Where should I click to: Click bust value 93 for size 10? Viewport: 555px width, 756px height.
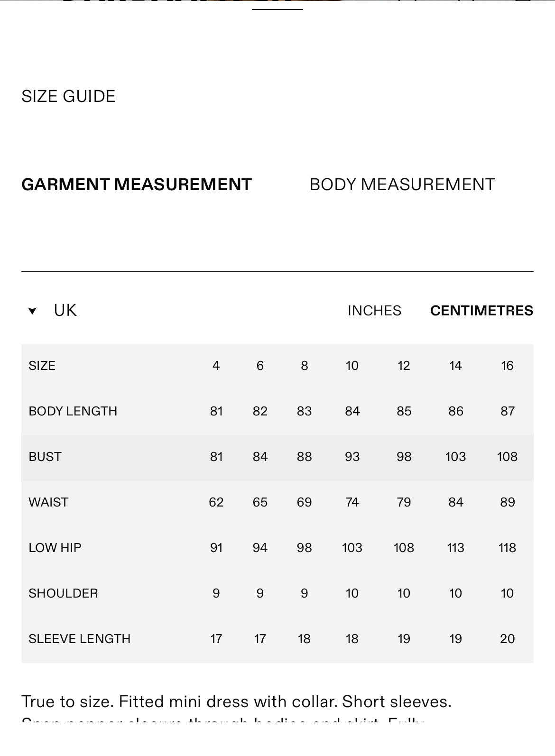(352, 457)
